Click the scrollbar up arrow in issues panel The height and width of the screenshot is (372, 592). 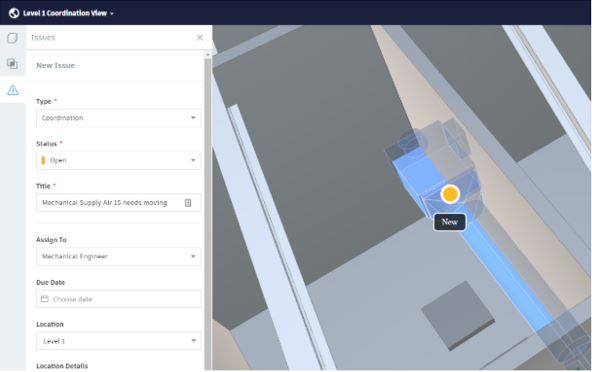coord(208,55)
